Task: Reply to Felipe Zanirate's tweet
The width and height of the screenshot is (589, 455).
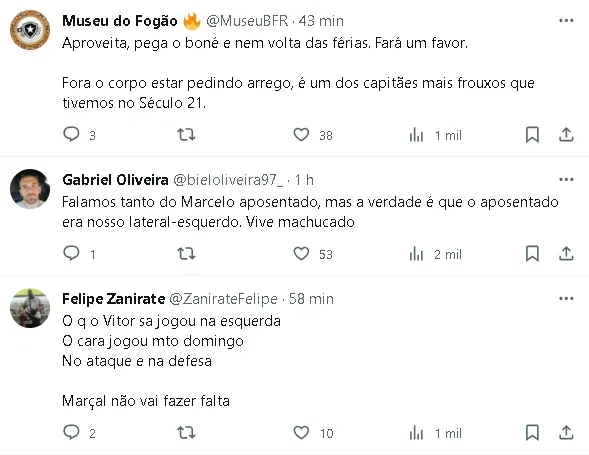Action: point(71,432)
